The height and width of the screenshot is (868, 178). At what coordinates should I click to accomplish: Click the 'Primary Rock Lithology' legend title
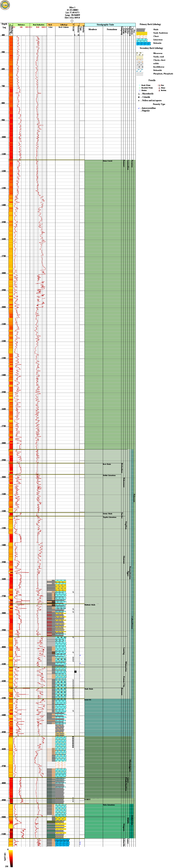(x=150, y=24)
